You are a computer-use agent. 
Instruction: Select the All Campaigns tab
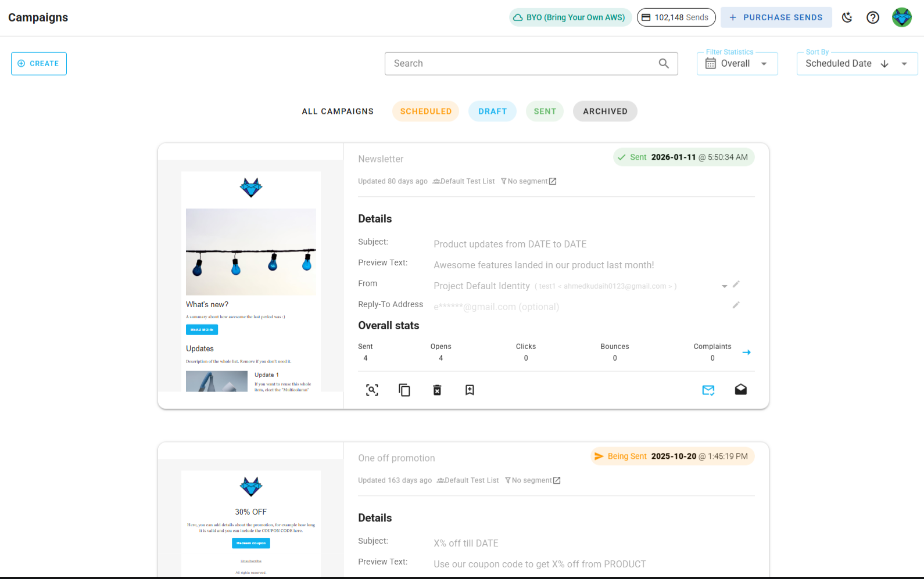338,112
